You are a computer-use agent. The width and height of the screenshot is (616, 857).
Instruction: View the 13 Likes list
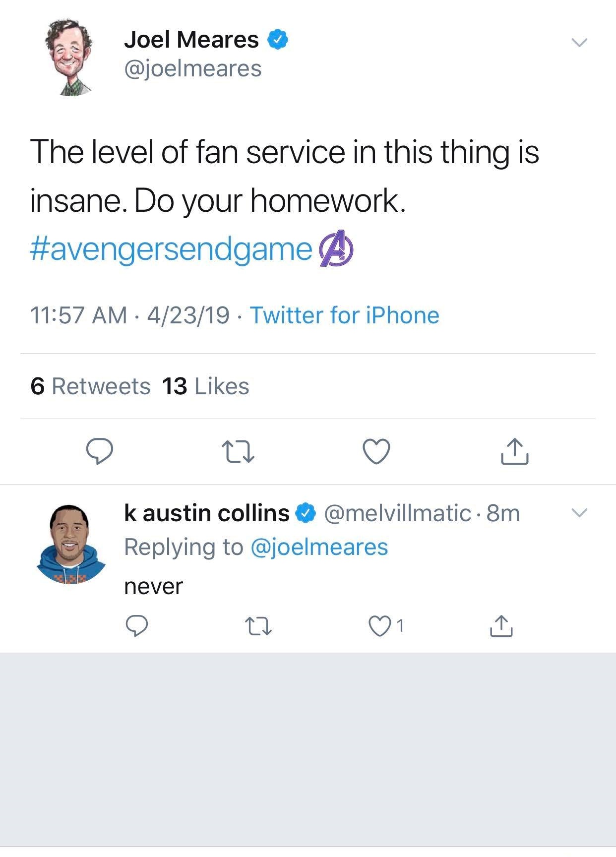pos(205,386)
